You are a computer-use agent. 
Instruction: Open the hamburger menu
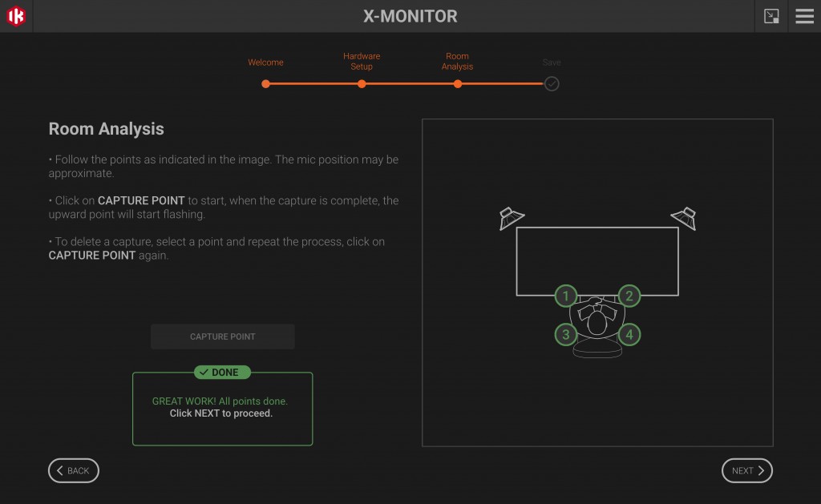(x=804, y=15)
